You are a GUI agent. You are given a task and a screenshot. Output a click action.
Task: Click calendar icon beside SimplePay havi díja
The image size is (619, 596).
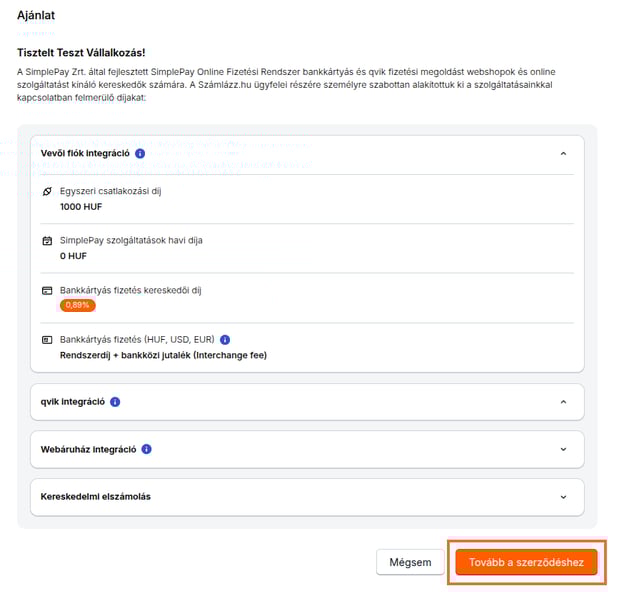[47, 241]
